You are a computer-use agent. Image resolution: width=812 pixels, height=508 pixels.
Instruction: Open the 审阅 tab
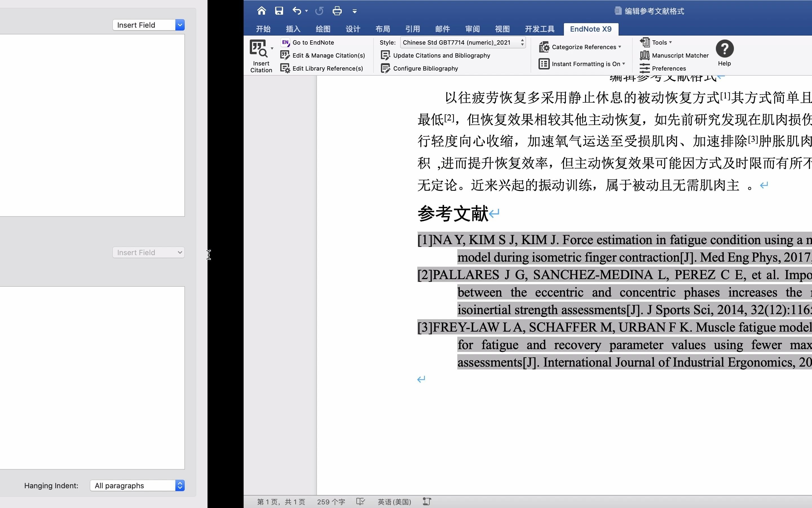(473, 29)
